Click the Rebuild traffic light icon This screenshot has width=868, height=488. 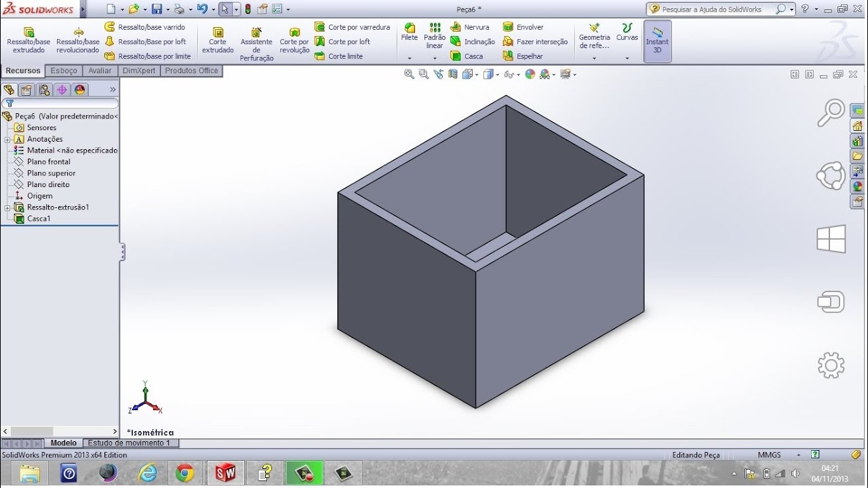pos(248,9)
